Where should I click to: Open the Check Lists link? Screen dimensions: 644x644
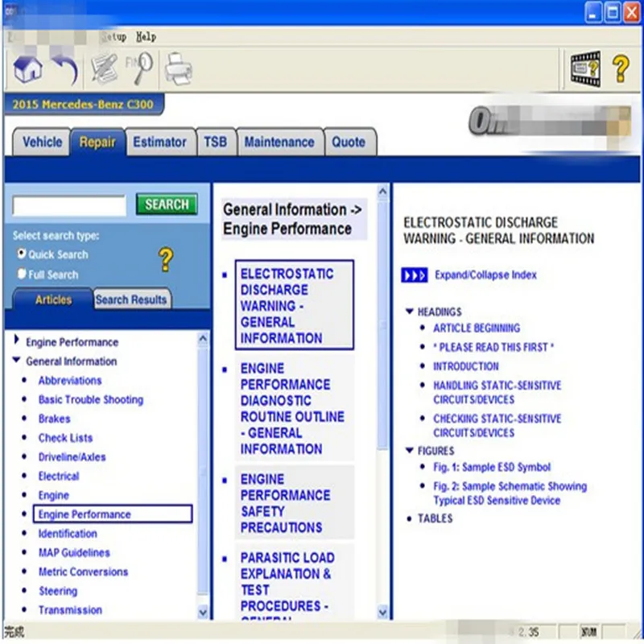click(65, 438)
